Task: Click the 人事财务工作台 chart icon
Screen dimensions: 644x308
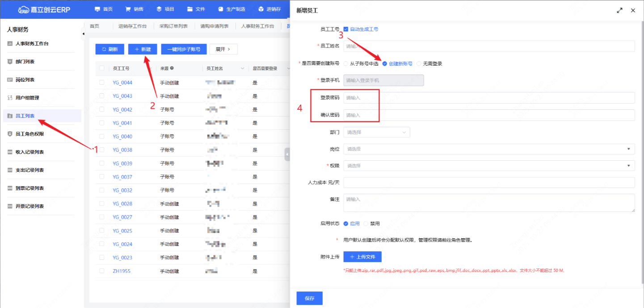Action: pos(10,44)
